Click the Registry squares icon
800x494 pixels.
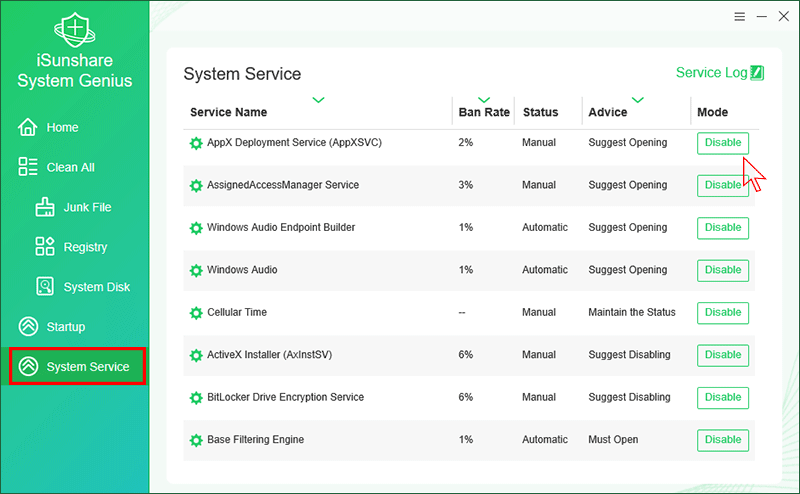click(x=45, y=246)
